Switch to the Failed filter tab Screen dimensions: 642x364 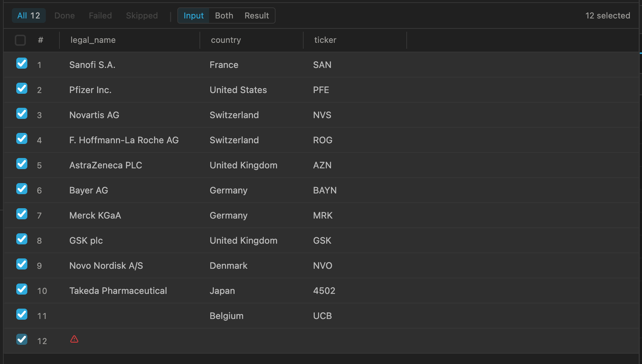pos(100,16)
